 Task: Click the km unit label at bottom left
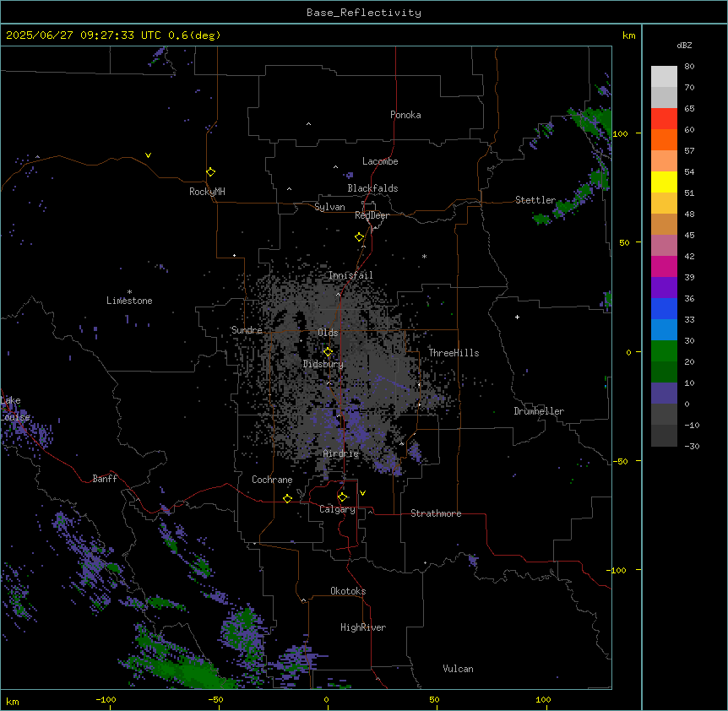coord(13,701)
